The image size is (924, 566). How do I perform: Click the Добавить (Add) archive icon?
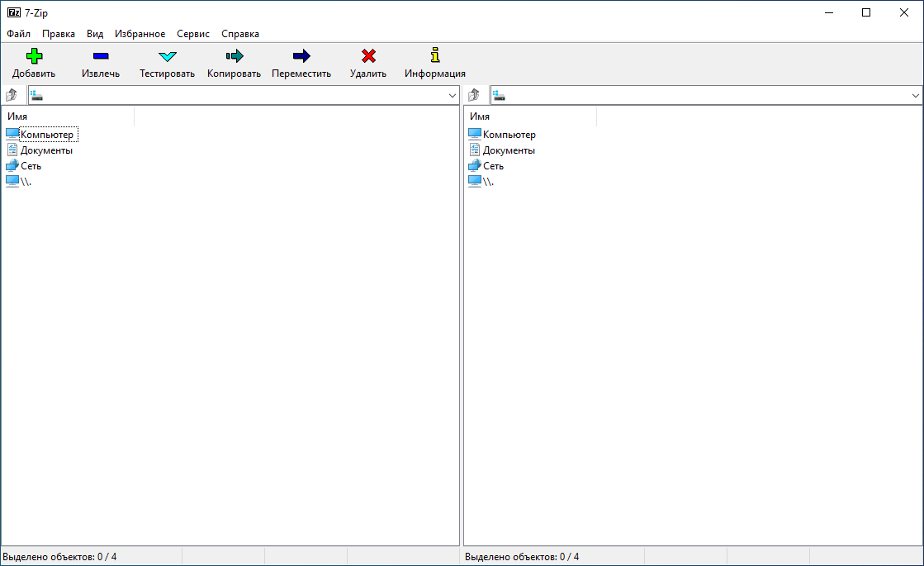tap(34, 55)
